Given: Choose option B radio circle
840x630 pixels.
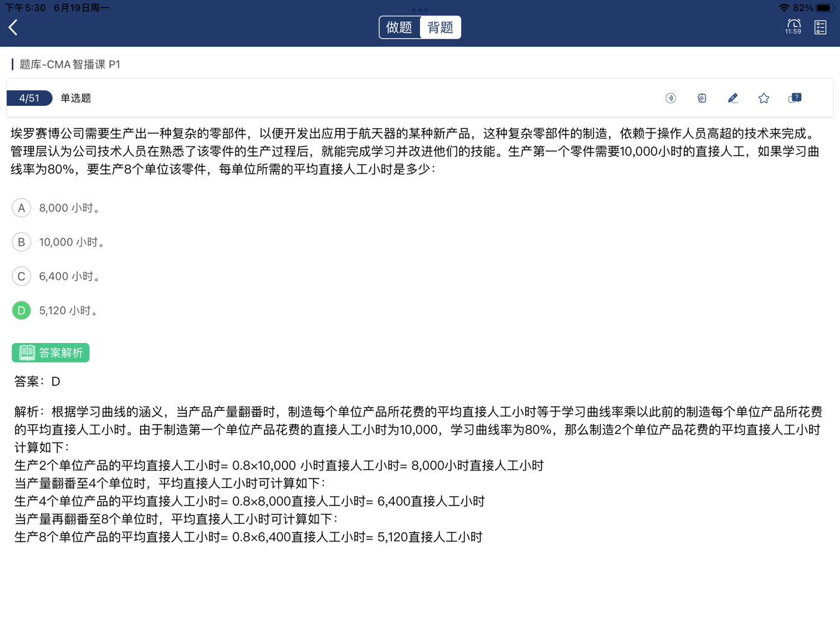Looking at the screenshot, I should coord(22,242).
